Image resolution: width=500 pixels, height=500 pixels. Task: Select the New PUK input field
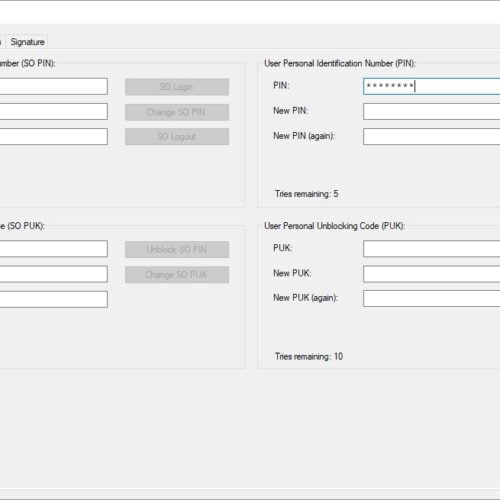(x=432, y=274)
